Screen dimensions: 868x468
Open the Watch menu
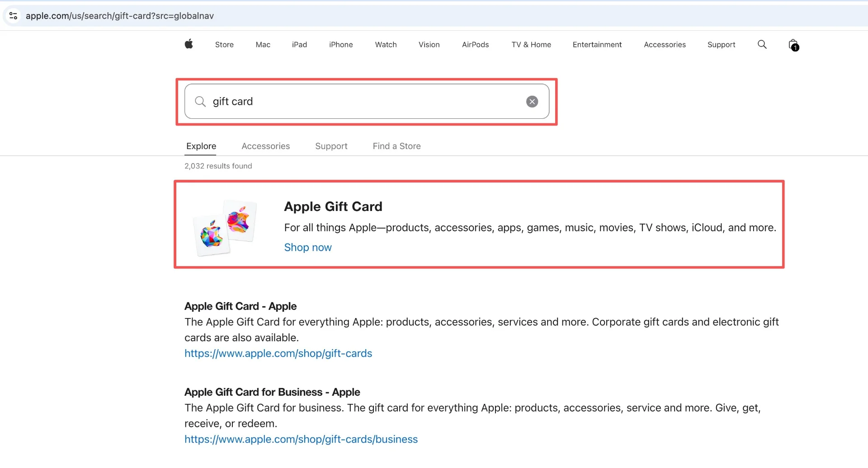(386, 45)
